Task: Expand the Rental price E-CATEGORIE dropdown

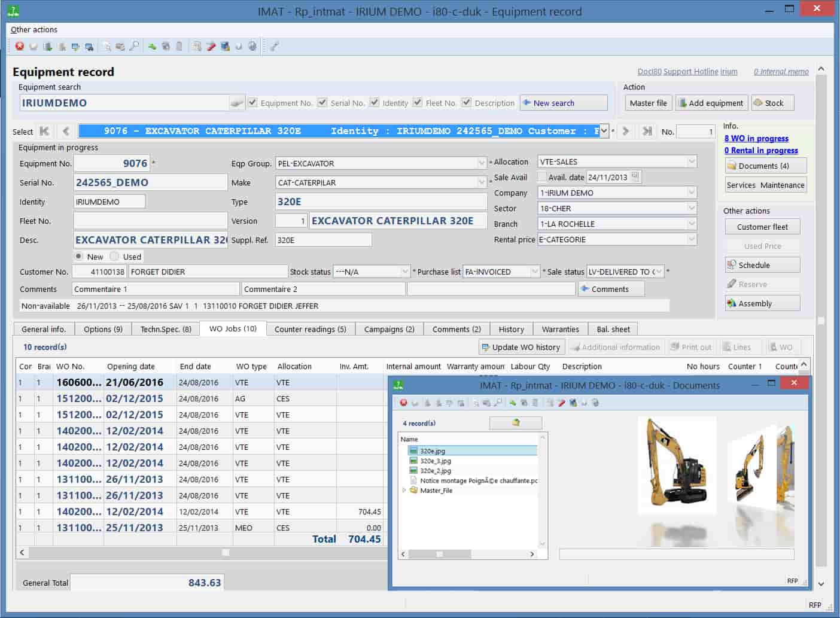Action: pos(691,239)
